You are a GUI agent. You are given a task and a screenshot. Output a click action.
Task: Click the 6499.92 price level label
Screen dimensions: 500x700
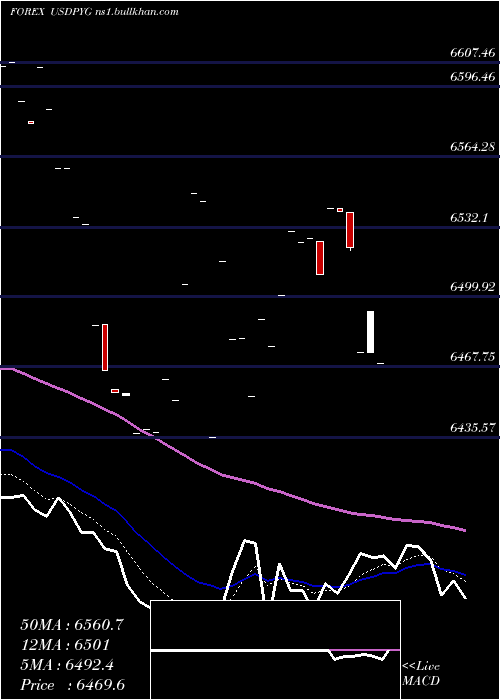[473, 287]
